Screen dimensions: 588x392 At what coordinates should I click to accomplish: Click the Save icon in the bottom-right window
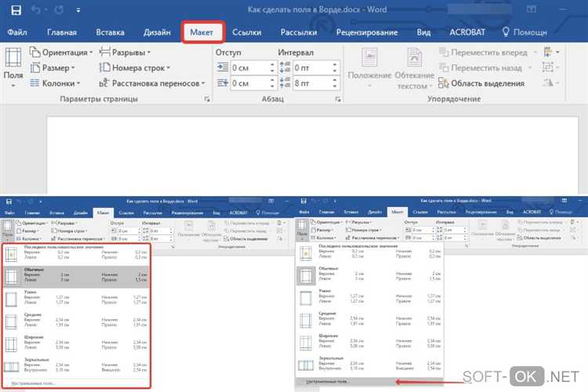(303, 201)
